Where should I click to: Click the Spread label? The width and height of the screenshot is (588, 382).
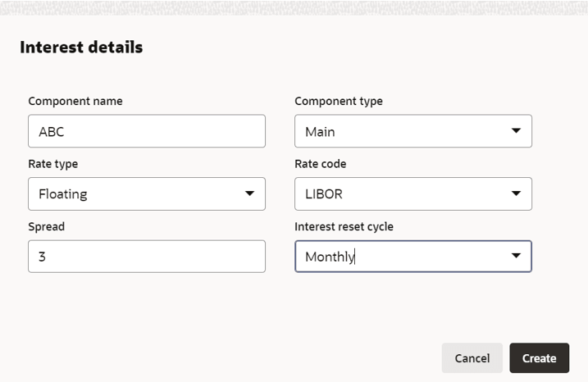click(47, 227)
